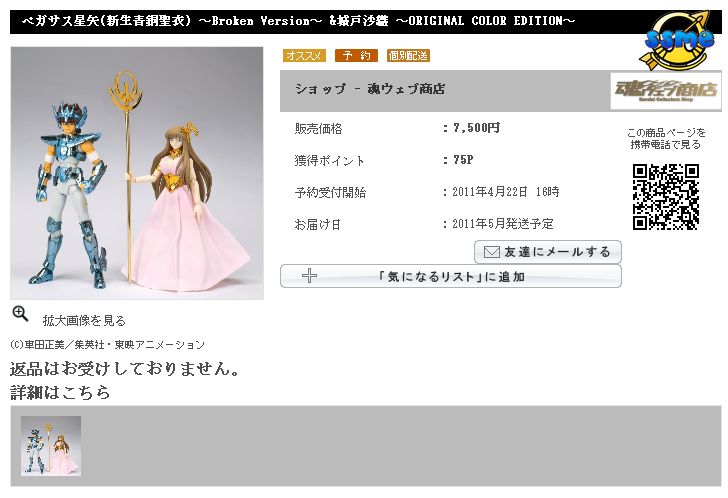The width and height of the screenshot is (728, 498).
Task: Click the ssme logo badge
Action: [x=678, y=41]
